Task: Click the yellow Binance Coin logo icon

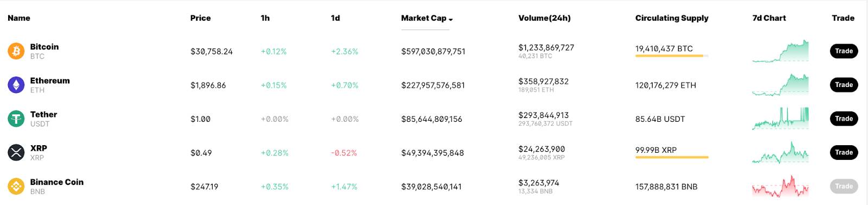Action: [x=16, y=187]
